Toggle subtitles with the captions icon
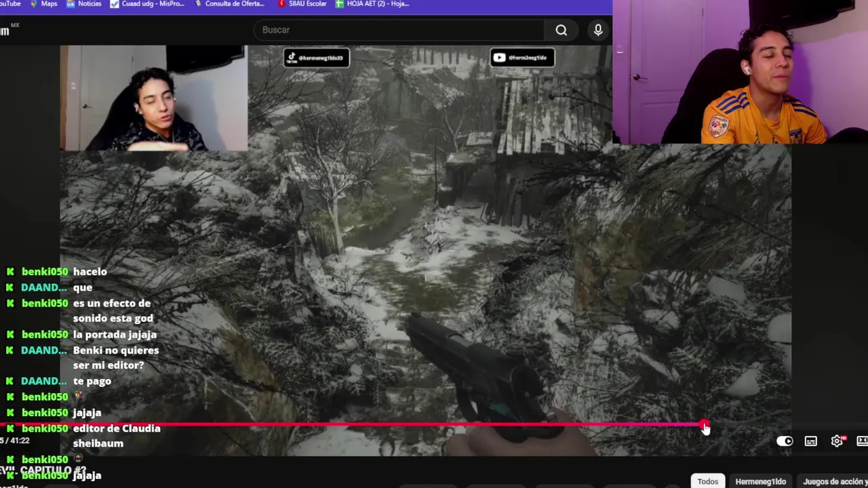This screenshot has height=488, width=868. (x=811, y=441)
